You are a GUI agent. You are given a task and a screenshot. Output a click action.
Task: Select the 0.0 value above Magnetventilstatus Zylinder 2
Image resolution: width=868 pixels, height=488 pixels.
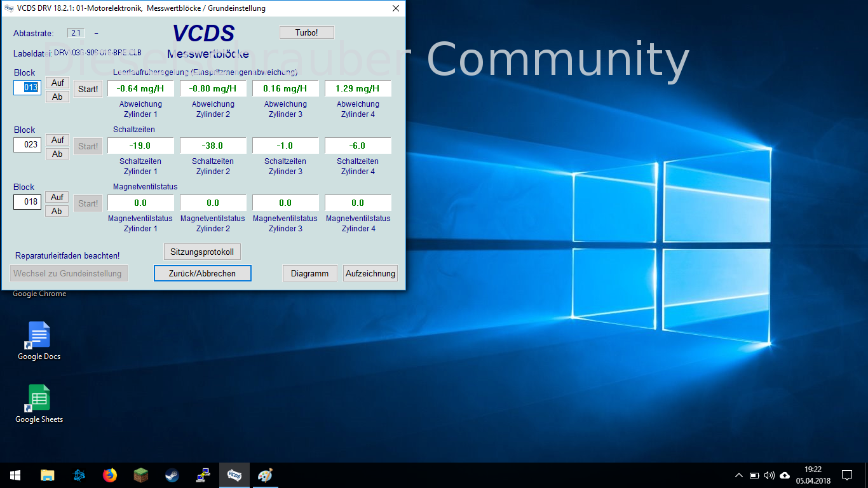pyautogui.click(x=213, y=203)
